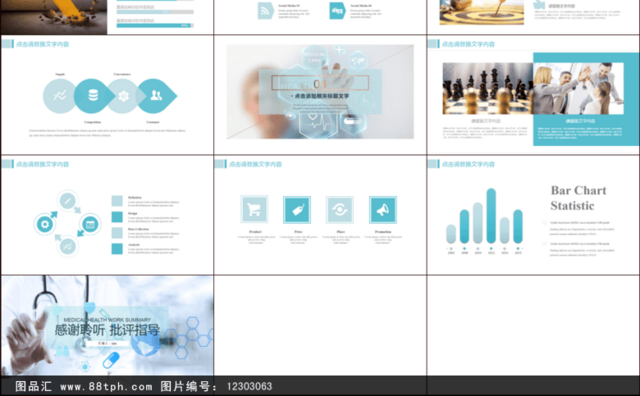640x396 pixels.
Task: Select the gear icon in the cycle diagram
Action: pyautogui.click(x=45, y=224)
